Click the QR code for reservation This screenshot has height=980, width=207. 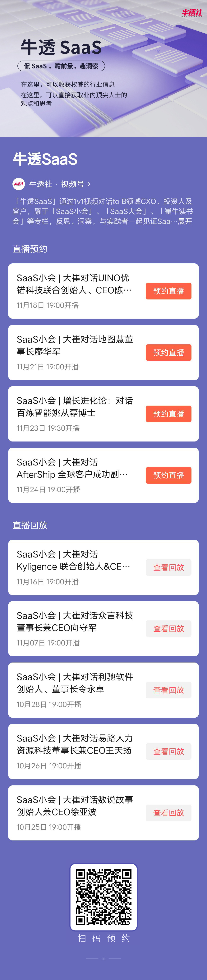point(103,897)
